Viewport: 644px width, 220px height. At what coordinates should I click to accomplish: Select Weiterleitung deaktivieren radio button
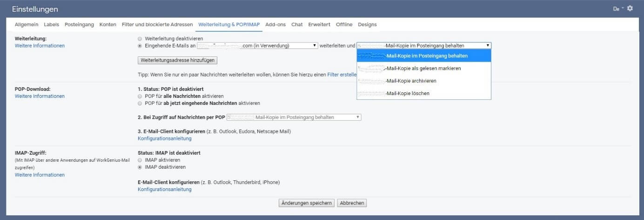pyautogui.click(x=140, y=39)
